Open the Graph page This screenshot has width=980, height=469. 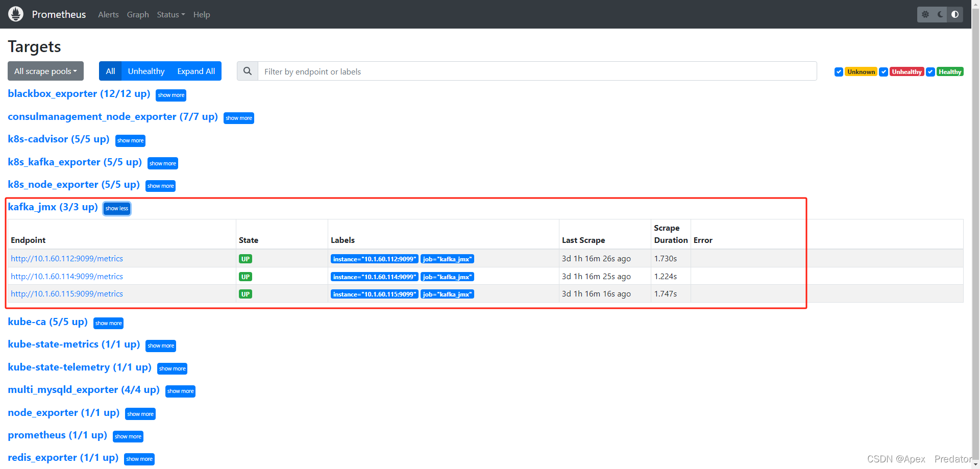tap(138, 14)
